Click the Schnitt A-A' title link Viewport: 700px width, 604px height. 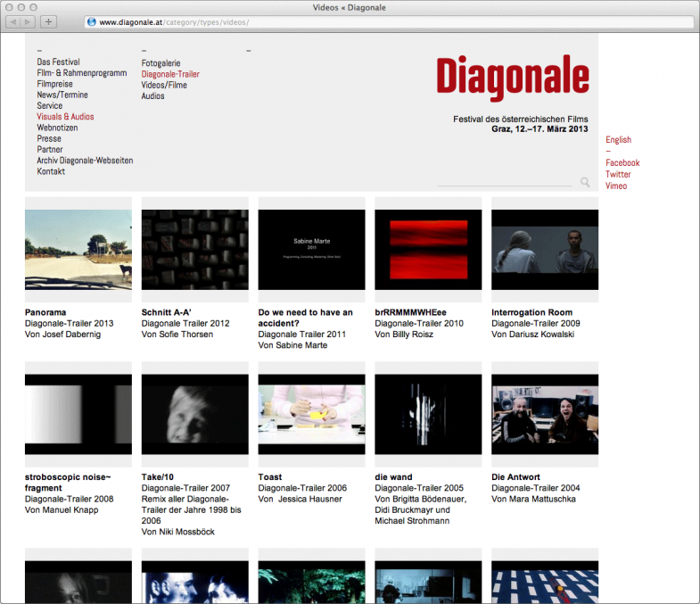pyautogui.click(x=166, y=313)
